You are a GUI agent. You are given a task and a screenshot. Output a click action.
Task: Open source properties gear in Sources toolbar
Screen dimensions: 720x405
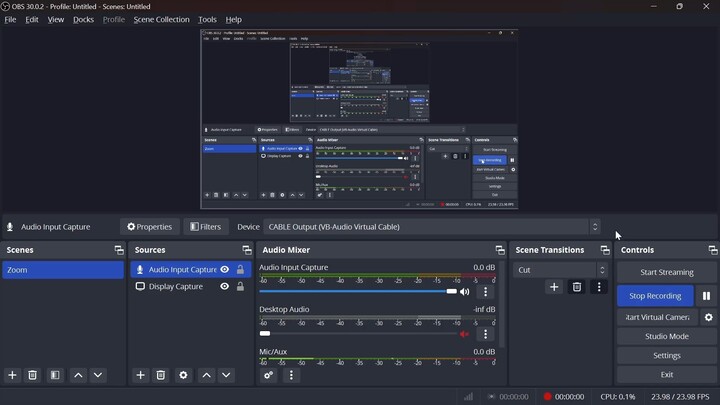coord(183,375)
